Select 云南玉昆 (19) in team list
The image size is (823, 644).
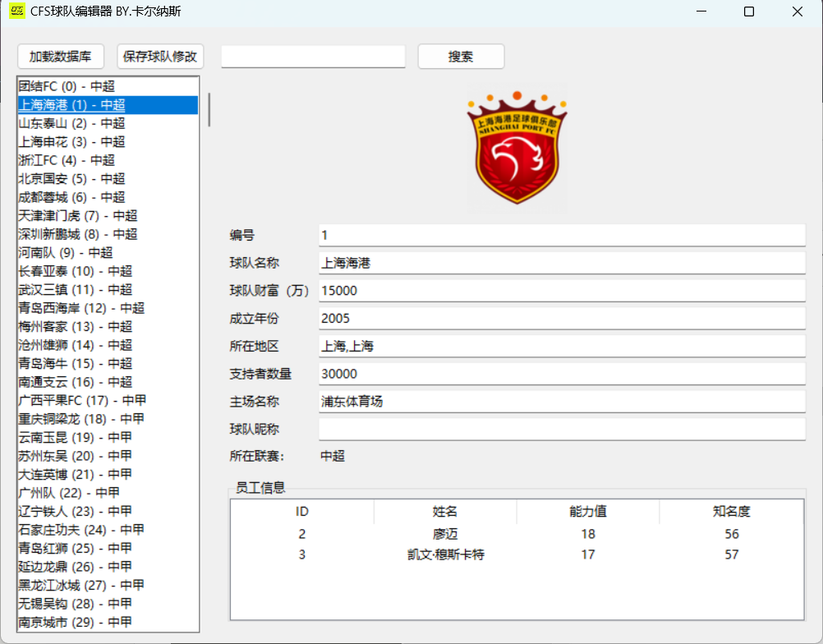pos(108,438)
